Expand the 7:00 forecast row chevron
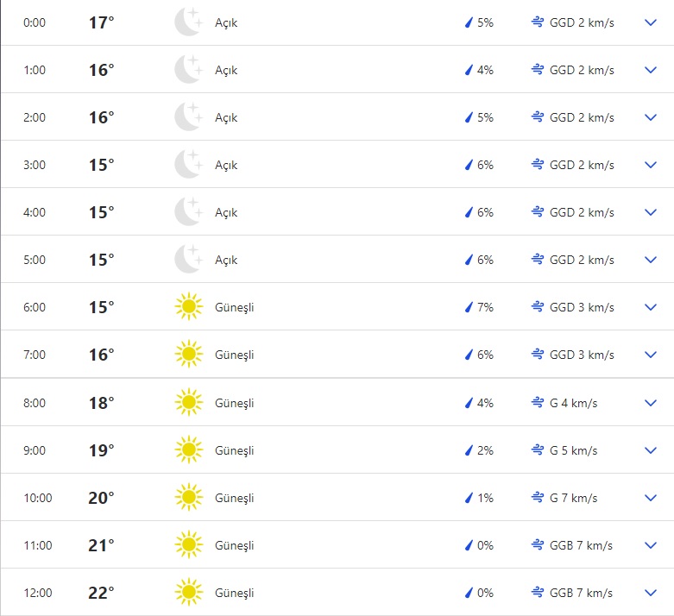 click(651, 355)
